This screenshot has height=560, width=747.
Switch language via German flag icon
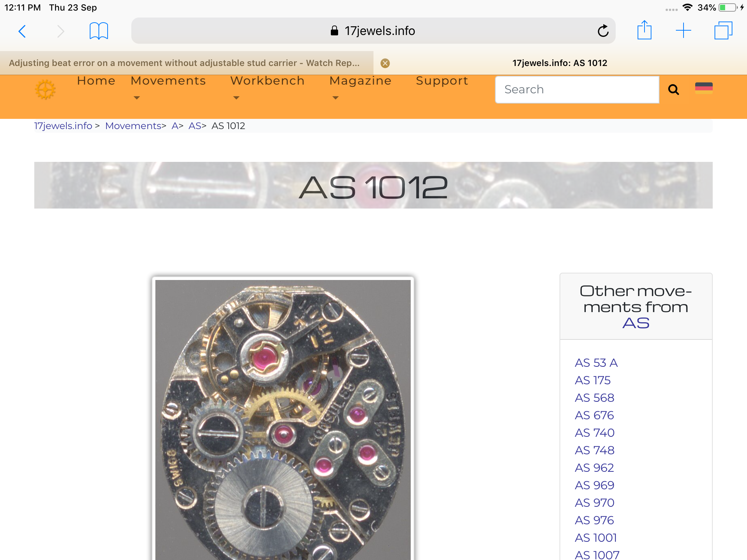click(704, 88)
